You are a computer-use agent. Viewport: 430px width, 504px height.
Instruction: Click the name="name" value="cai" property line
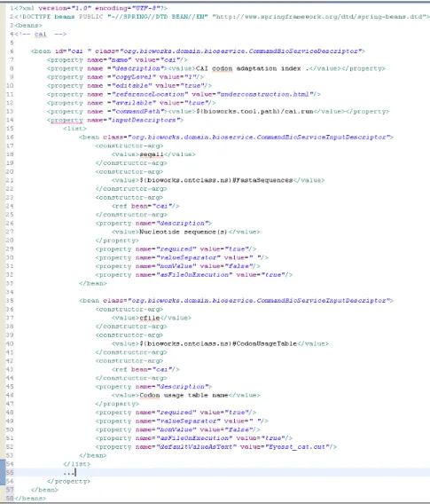117,59
